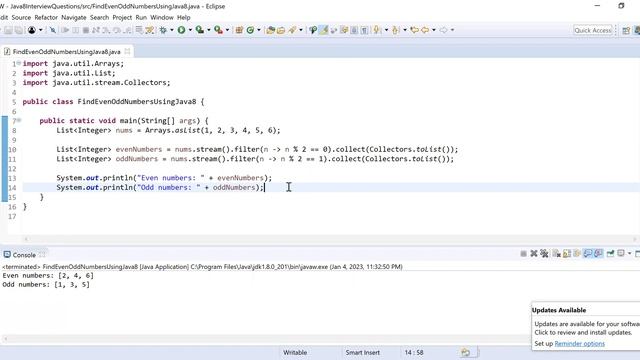This screenshot has width=640, height=360.
Task: Click the greyed Forward navigation arrow
Action: pyautogui.click(x=443, y=30)
